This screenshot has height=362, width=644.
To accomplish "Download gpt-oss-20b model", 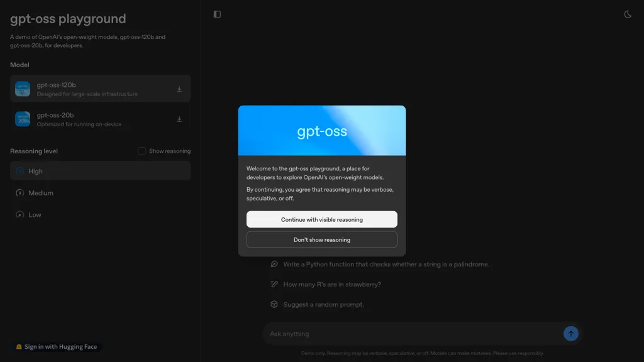I will click(179, 119).
